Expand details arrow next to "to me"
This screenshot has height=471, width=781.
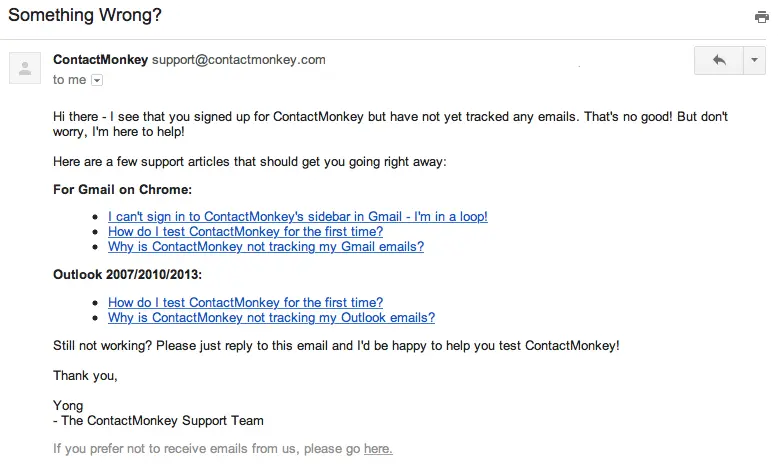coord(97,80)
